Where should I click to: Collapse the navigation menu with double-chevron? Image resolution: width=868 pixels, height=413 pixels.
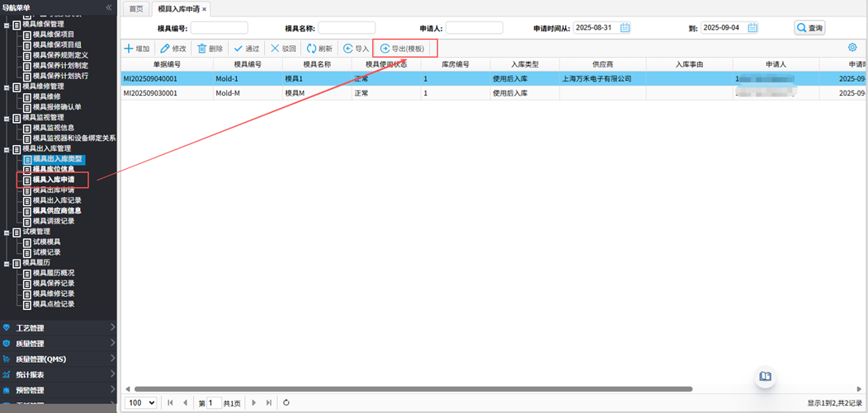109,7
